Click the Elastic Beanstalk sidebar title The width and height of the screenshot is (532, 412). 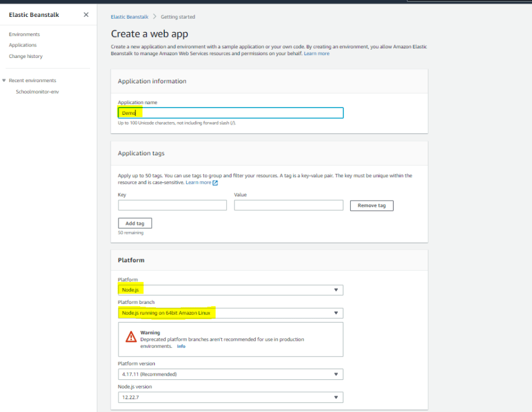(34, 14)
